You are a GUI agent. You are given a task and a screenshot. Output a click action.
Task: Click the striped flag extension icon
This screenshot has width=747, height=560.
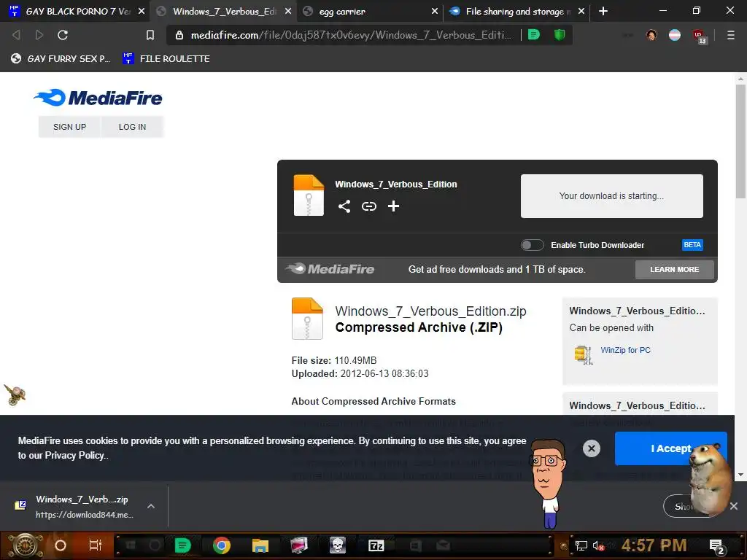coord(675,35)
